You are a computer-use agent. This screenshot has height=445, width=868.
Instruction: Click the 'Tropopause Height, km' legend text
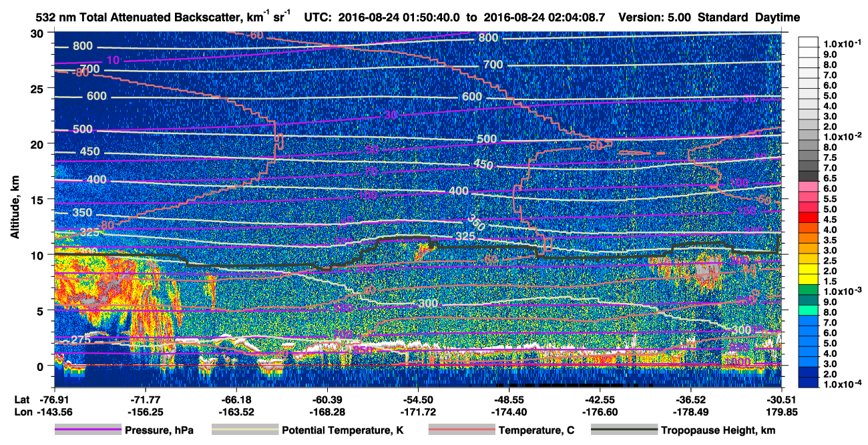[718, 430]
